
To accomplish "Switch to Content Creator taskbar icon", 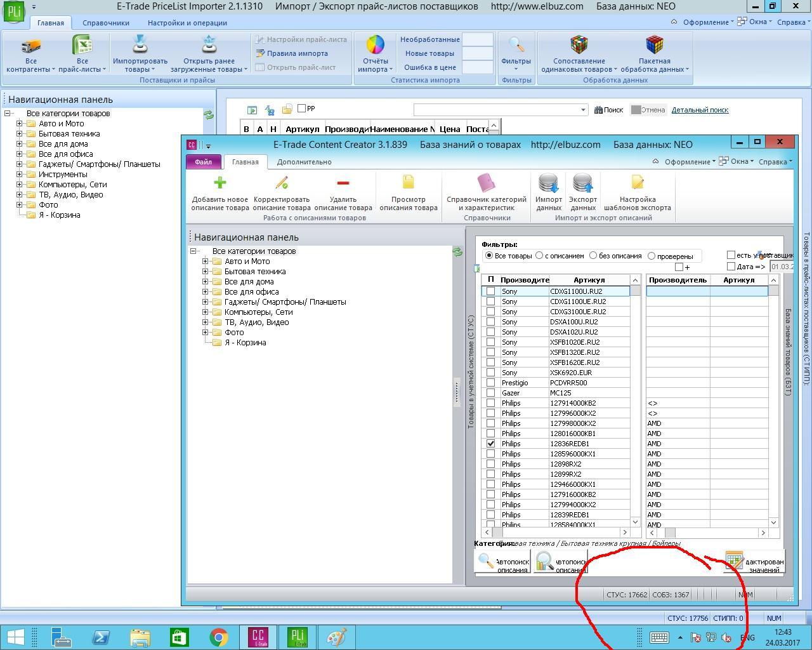I will coord(258,637).
